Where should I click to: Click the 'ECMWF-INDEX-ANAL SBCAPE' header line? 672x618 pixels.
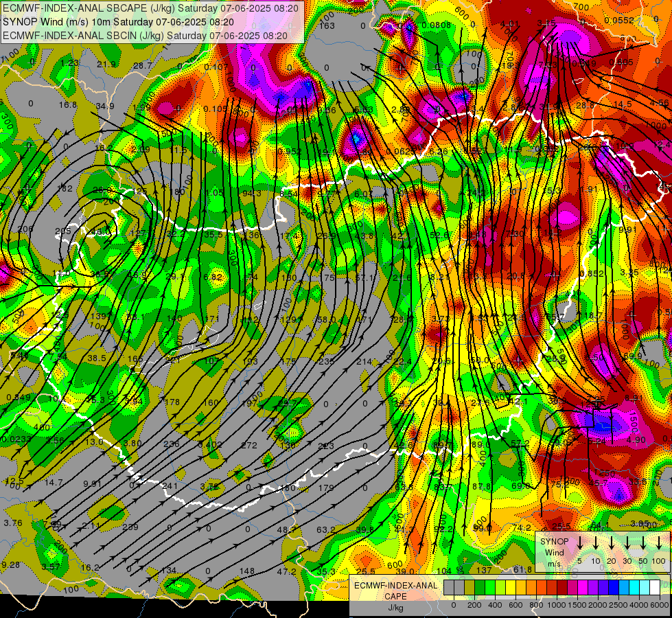[x=150, y=8]
